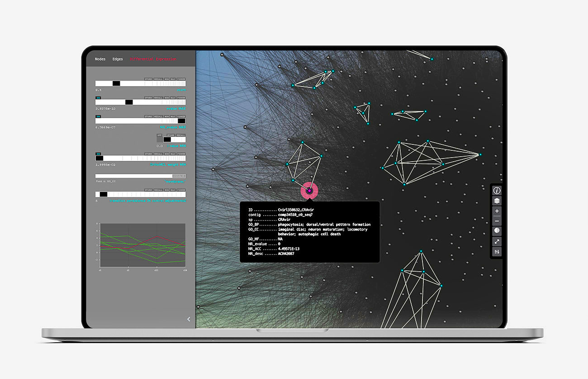Toggle the ON switch for NR_evalue MAX
This screenshot has width=588, height=379.
(98, 116)
